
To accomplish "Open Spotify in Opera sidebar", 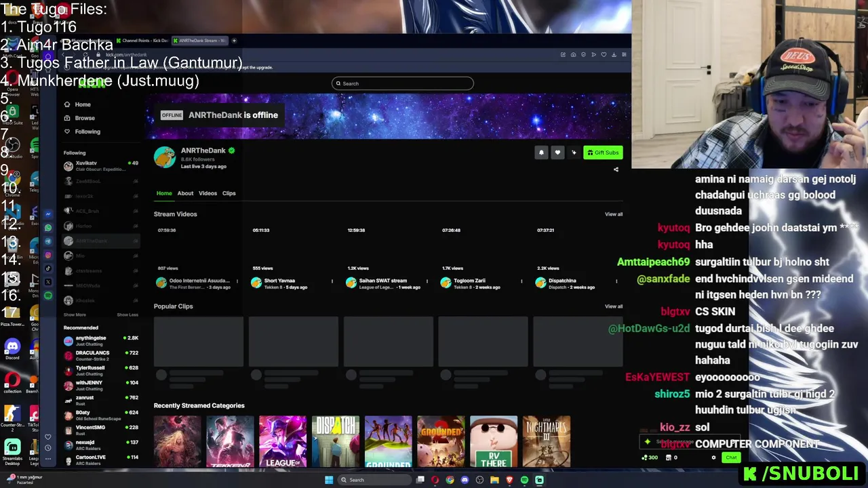I will (x=48, y=296).
